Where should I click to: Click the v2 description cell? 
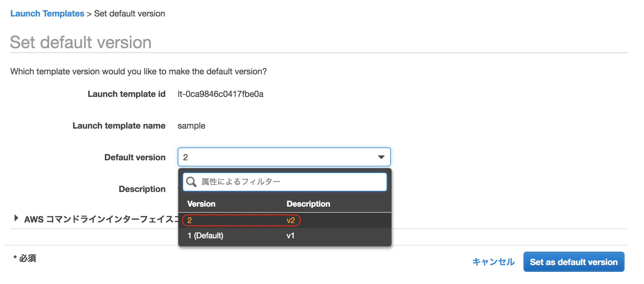coord(291,220)
